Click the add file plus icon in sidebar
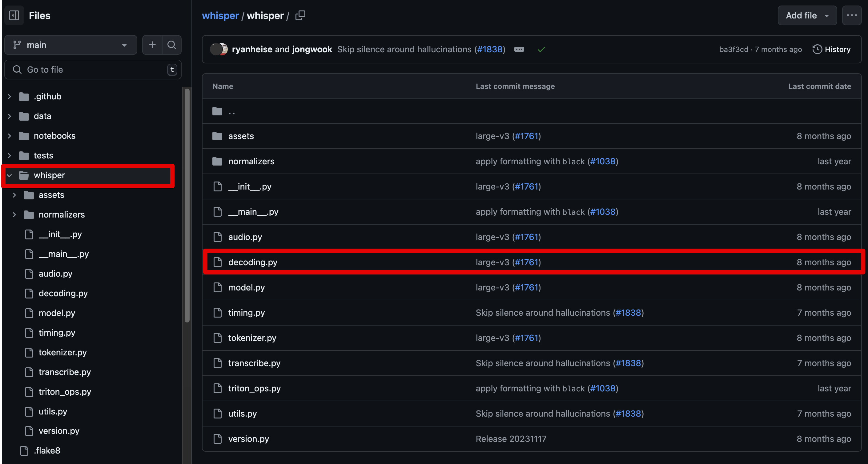 (x=152, y=45)
